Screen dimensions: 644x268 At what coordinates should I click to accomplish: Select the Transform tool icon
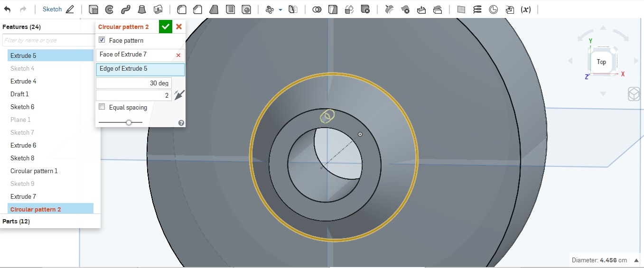coord(349,9)
